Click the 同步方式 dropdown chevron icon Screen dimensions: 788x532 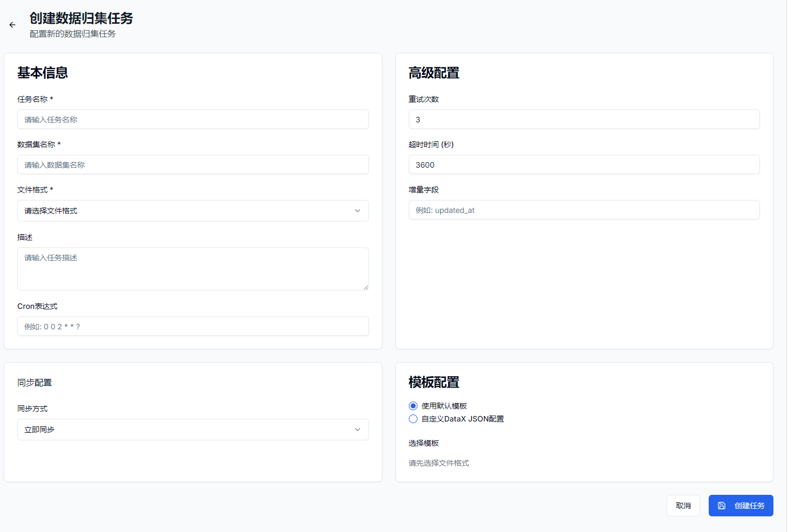click(357, 430)
